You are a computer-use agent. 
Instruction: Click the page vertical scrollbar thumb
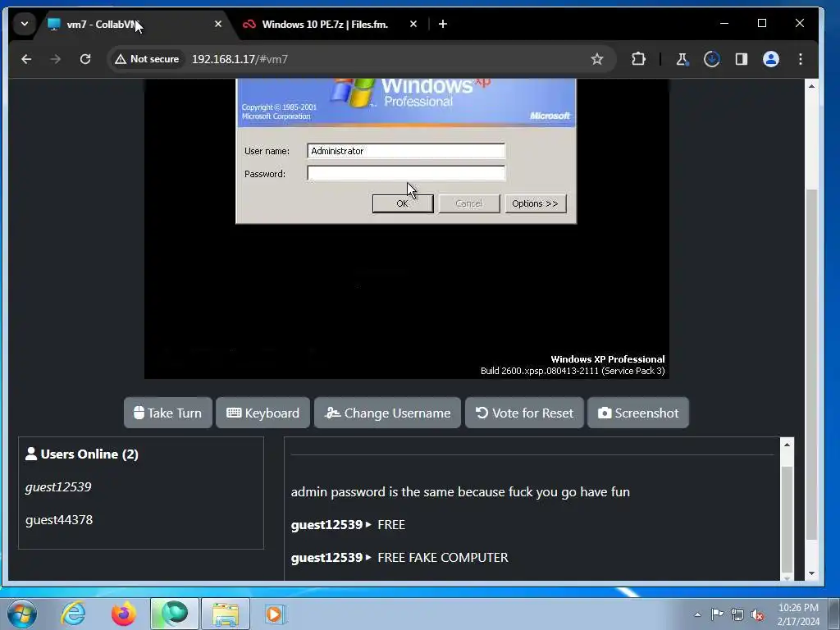[811, 364]
